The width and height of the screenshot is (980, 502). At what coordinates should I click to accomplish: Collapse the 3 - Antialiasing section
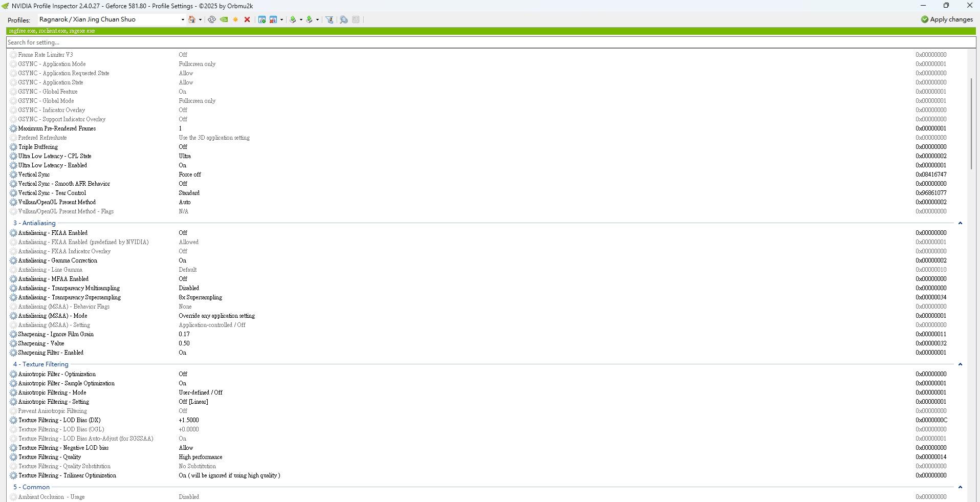960,223
